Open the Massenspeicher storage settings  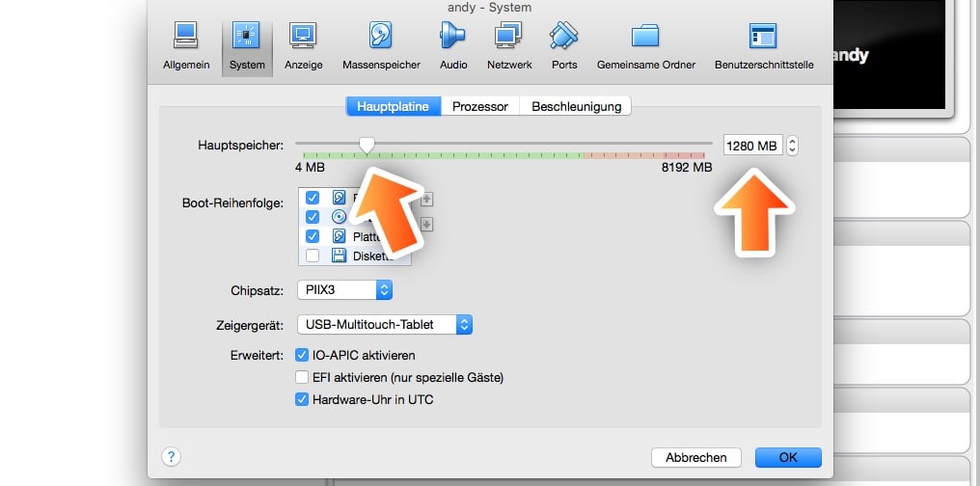381,47
